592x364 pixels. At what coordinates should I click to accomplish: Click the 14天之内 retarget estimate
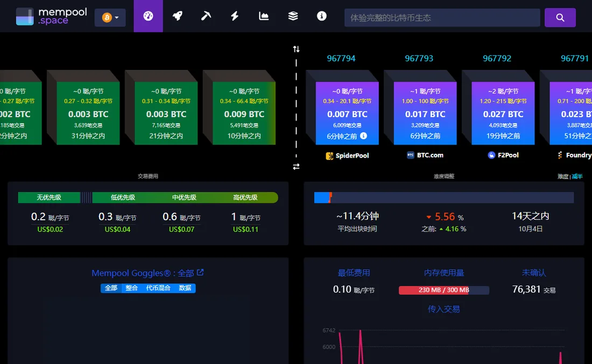coord(530,216)
